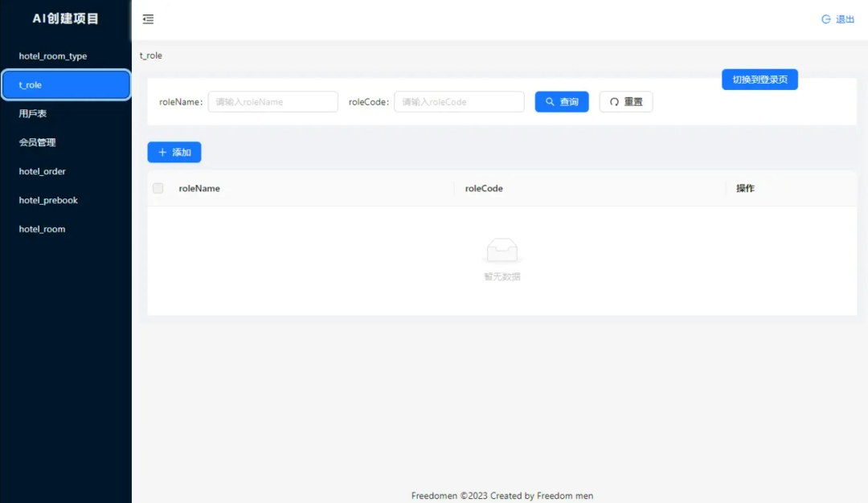The image size is (868, 503).
Task: Click the plus icon on the 添加 button
Action: (x=163, y=152)
